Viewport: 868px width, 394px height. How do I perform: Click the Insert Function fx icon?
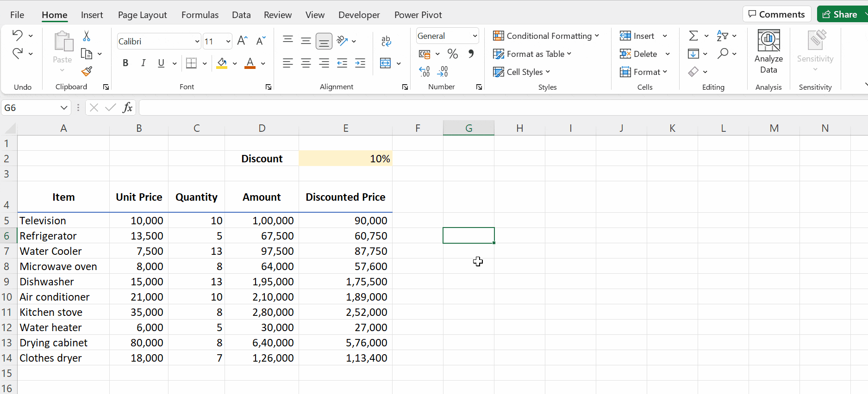(x=127, y=108)
